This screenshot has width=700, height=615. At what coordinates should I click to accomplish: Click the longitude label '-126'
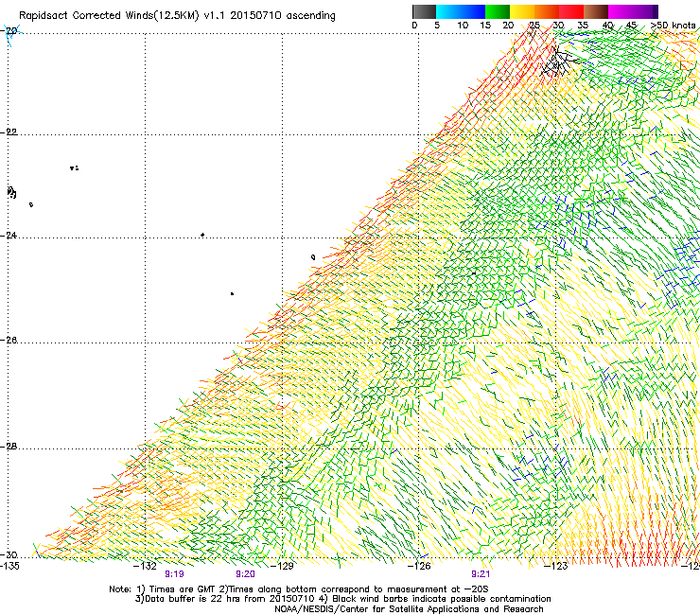(419, 566)
